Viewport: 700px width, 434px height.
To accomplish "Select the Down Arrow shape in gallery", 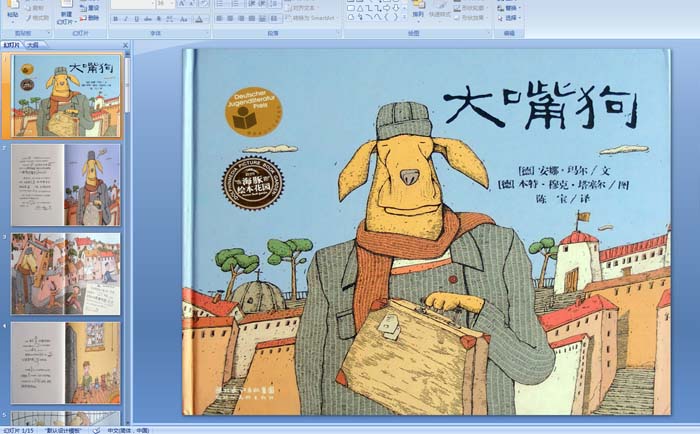I will click(396, 8).
